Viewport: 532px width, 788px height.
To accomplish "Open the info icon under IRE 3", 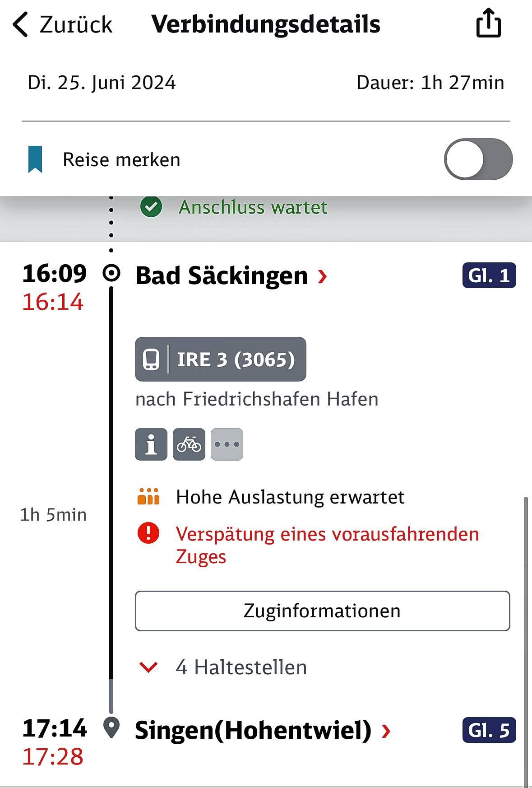I will 151,444.
